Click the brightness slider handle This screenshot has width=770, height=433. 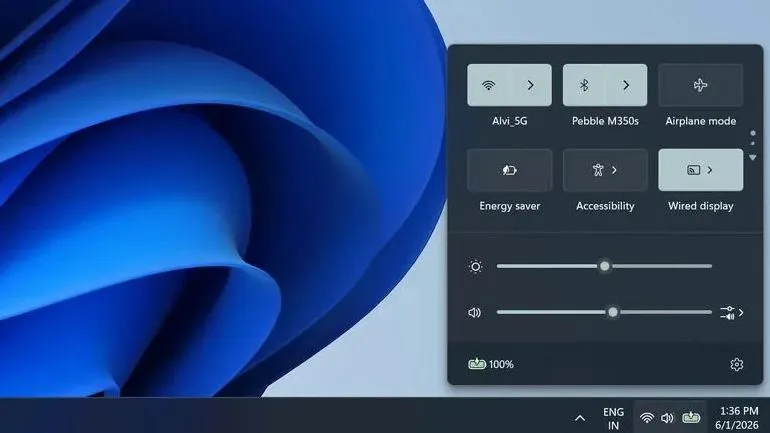click(605, 266)
